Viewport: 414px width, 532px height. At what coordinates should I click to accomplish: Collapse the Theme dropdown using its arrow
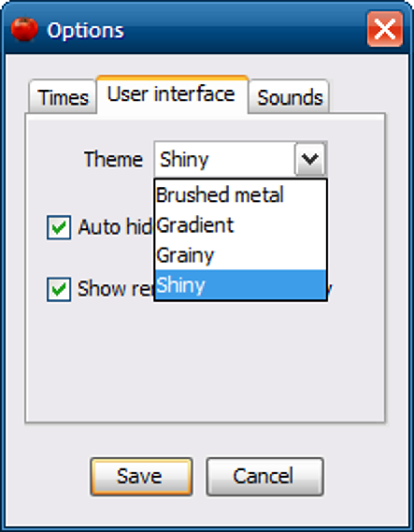point(310,159)
